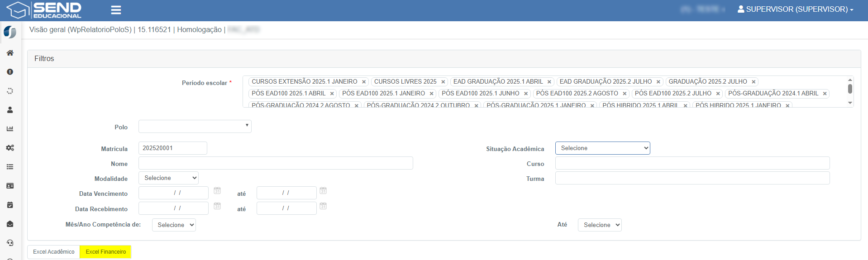
Task: Remove CURSOS LIVRES 2025 tag
Action: (443, 82)
